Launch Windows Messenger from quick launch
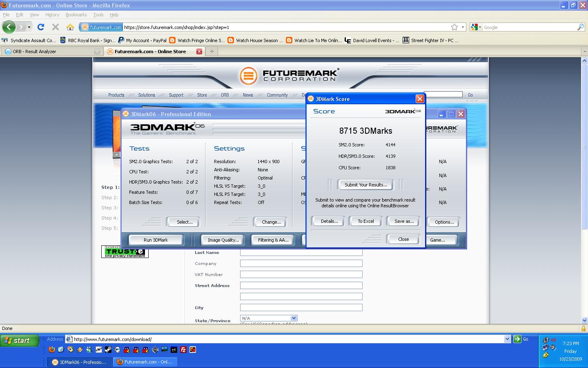 (89, 350)
